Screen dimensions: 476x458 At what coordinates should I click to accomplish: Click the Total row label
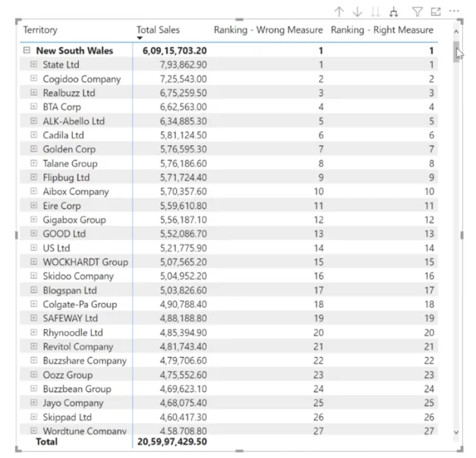point(46,441)
